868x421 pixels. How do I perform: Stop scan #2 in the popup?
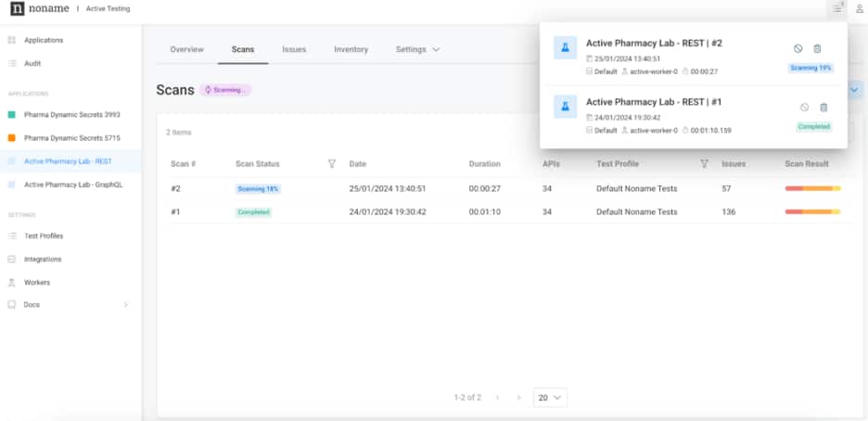798,48
